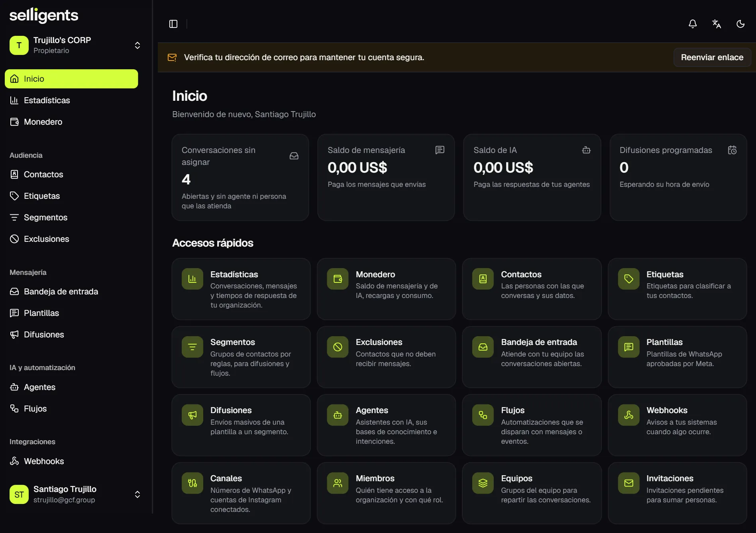Click calendar-clock icon on Difusiones programadas card

732,150
